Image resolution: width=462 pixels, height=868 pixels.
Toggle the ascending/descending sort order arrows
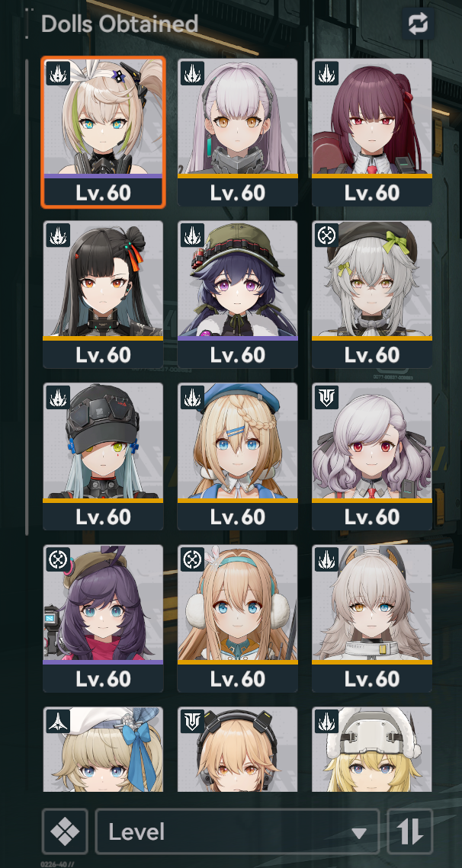pos(410,831)
